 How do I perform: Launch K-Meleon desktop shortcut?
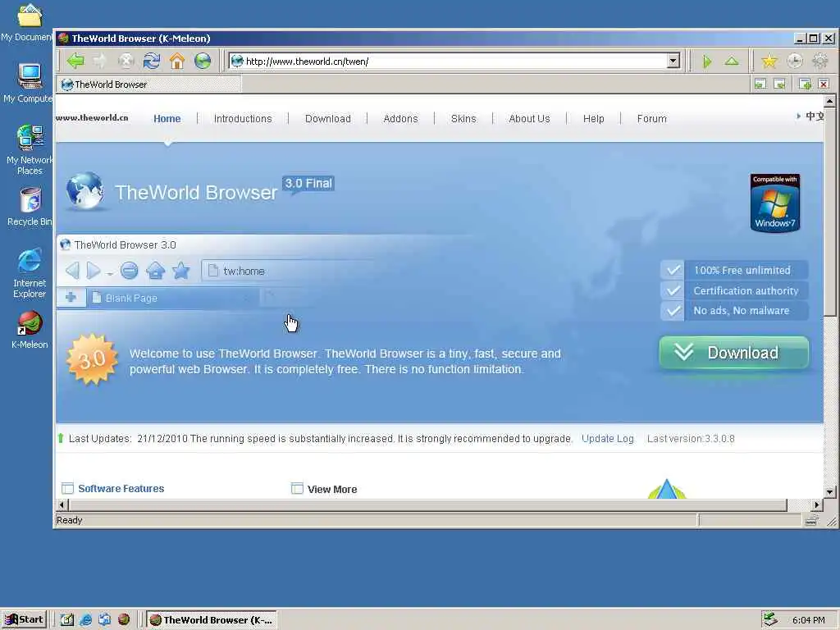30,330
